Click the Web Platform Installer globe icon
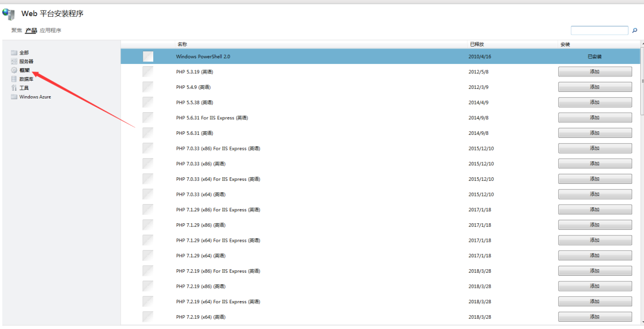This screenshot has height=329, width=644. pos(8,14)
